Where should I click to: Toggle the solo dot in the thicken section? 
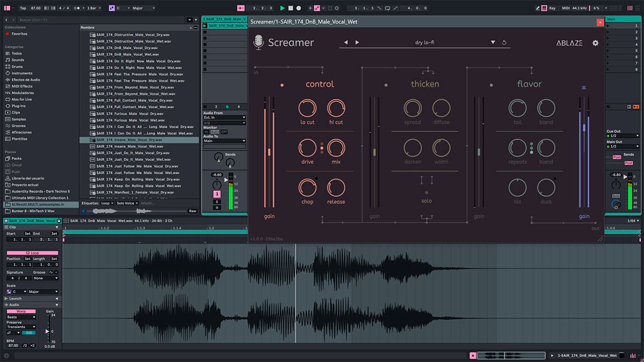[x=427, y=193]
